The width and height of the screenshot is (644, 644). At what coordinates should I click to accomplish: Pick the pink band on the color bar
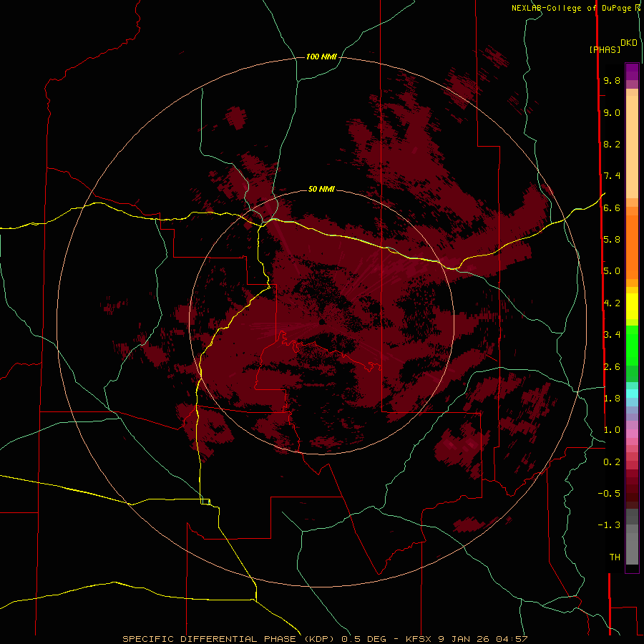(632, 434)
